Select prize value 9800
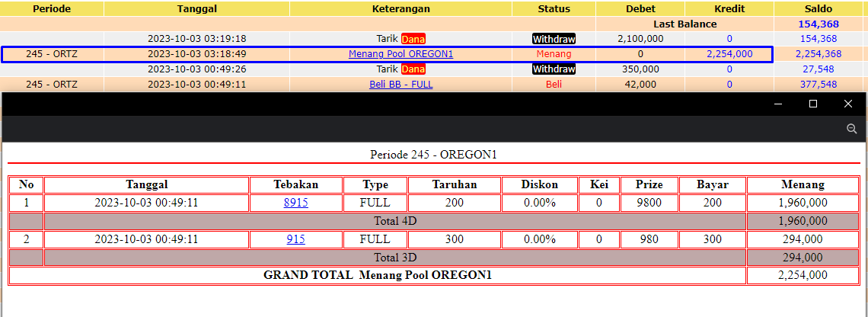This screenshot has width=868, height=317. click(649, 202)
